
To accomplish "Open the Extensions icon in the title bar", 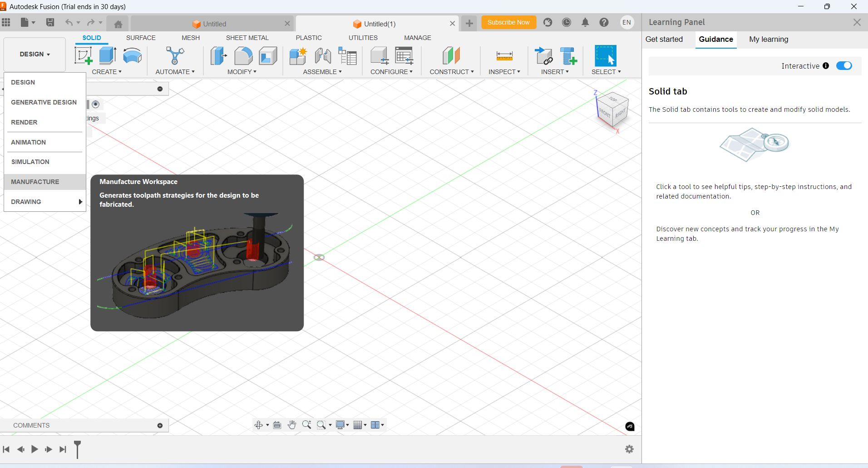I will [547, 22].
